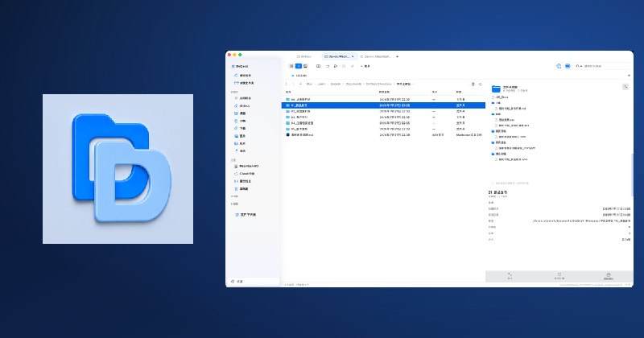Open the dropdown arrow below the search field

click(629, 76)
